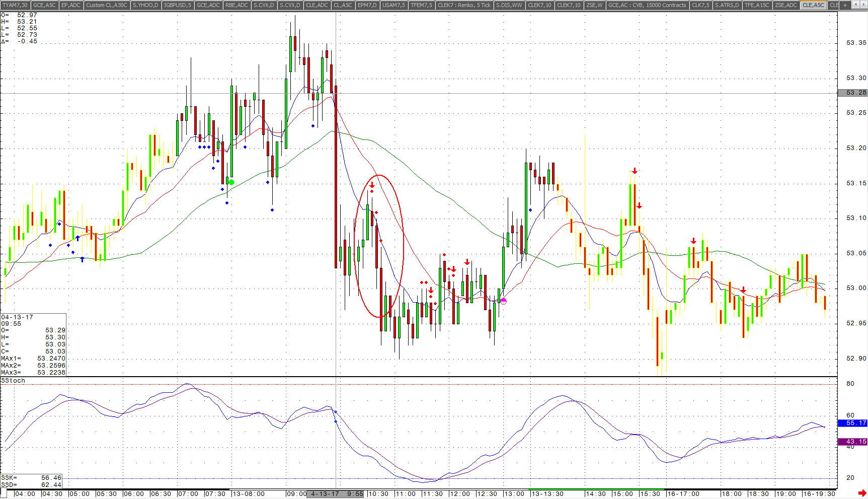The image size is (868, 499).
Task: Select the USAM7,5 tab
Action: click(393, 5)
